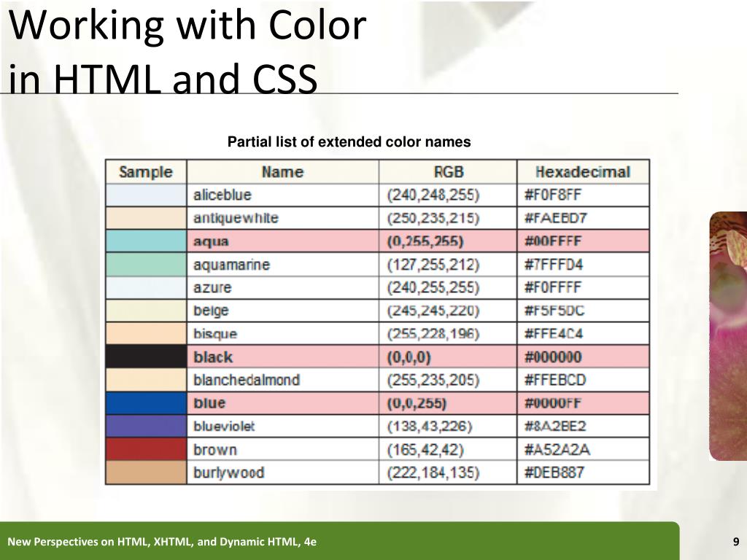This screenshot has width=747, height=560.
Task: Select RGB value (138,43,226)
Action: click(429, 426)
